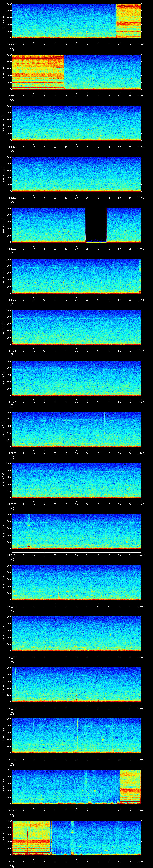
Task: Click the 11:30:00 start time label
Action: (x=12, y=861)
